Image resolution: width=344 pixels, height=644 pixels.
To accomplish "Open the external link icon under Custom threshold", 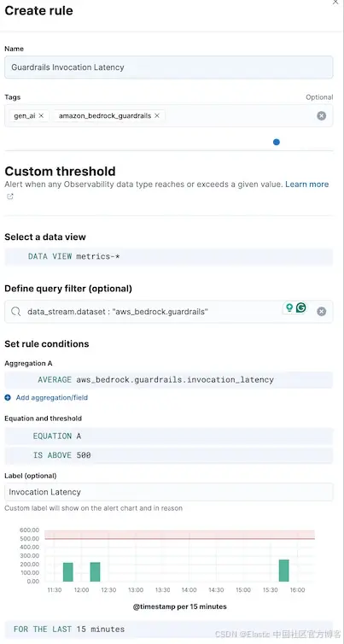I will click(10, 196).
